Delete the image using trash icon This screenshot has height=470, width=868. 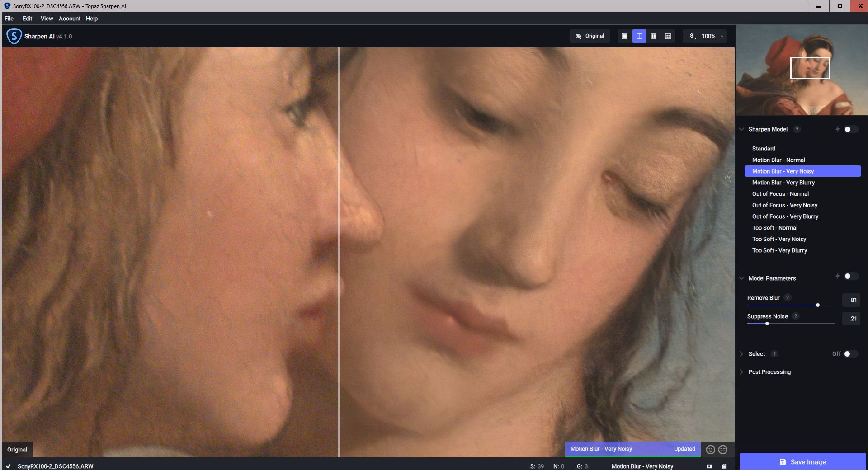tap(724, 466)
